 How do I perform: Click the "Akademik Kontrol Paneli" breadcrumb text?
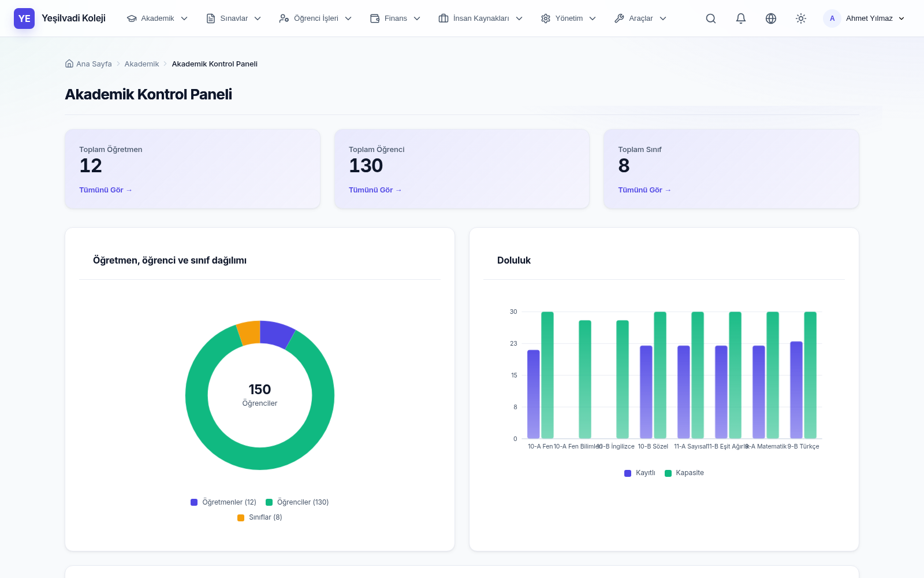(x=215, y=64)
